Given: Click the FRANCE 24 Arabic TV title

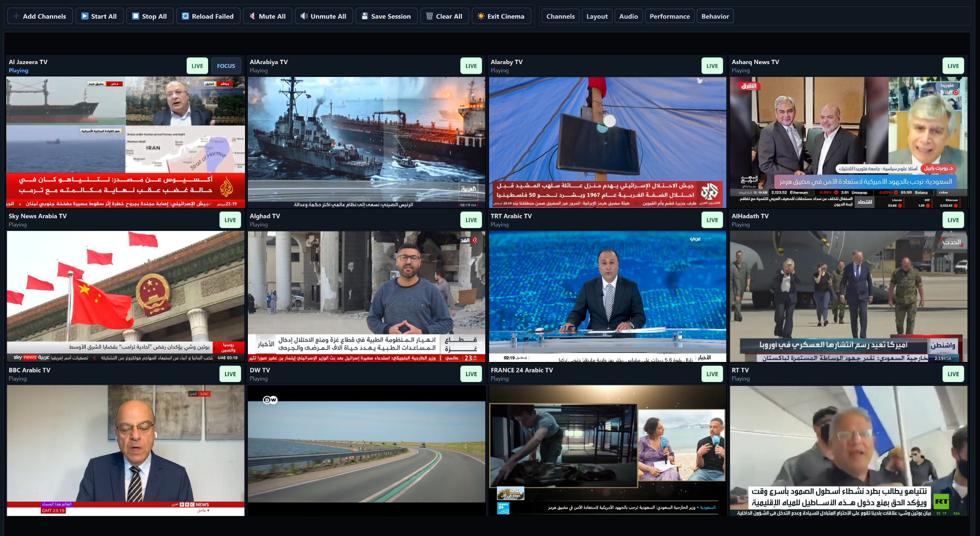Looking at the screenshot, I should click(x=522, y=370).
